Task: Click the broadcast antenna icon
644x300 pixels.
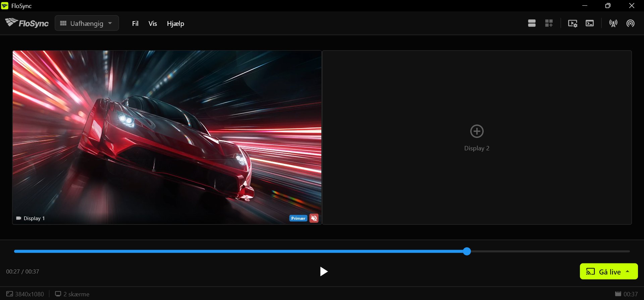Action: (x=613, y=23)
